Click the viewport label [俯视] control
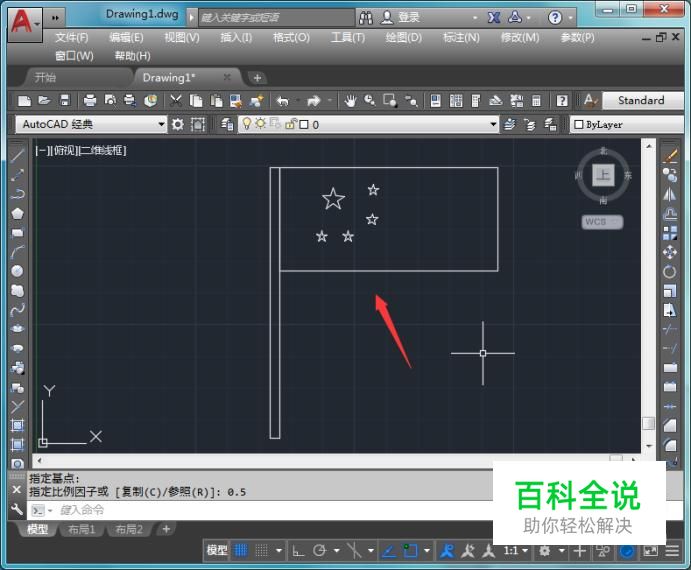Image resolution: width=691 pixels, height=570 pixels. 65,151
